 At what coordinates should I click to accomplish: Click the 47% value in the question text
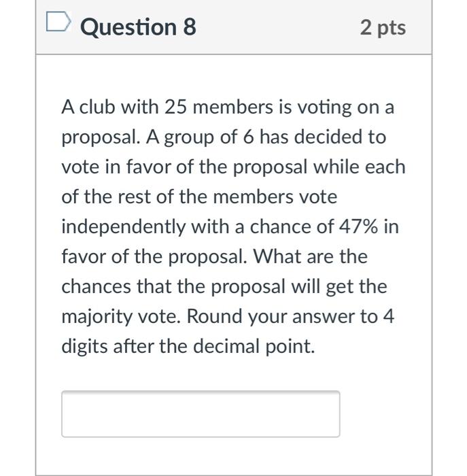358,226
